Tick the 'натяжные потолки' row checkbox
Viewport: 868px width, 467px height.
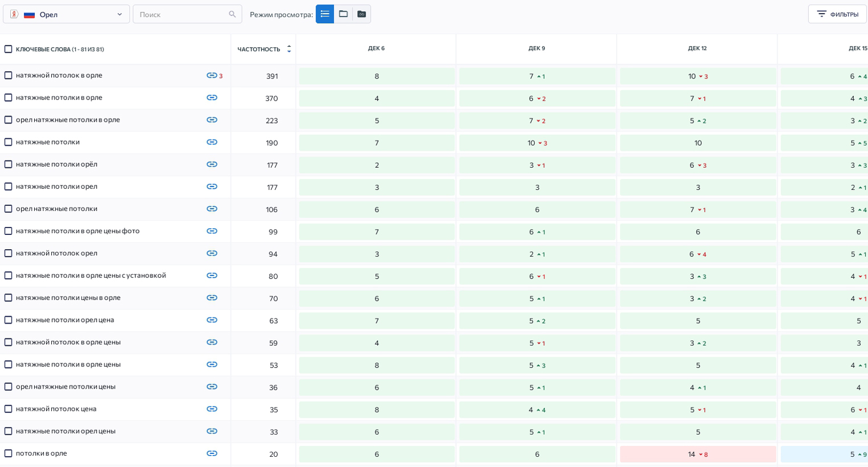coord(8,142)
